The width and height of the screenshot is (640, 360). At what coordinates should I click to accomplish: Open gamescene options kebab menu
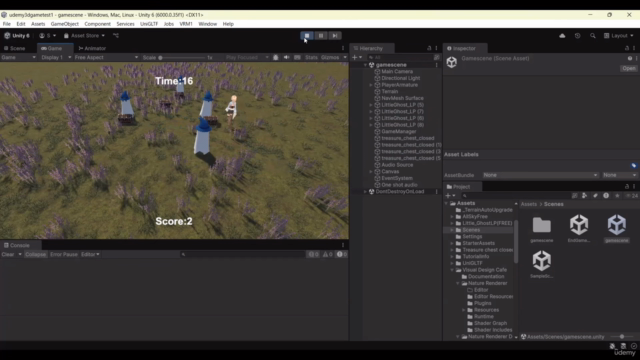pyautogui.click(x=436, y=65)
